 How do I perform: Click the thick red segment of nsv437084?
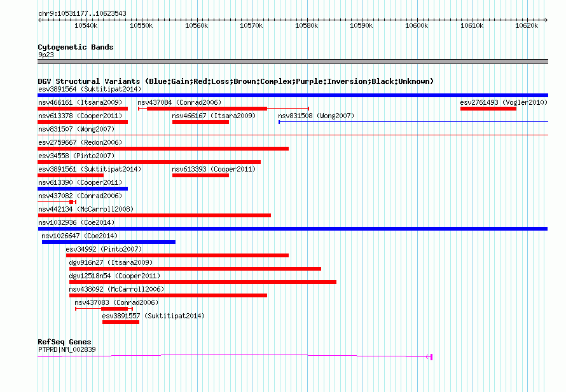207,109
